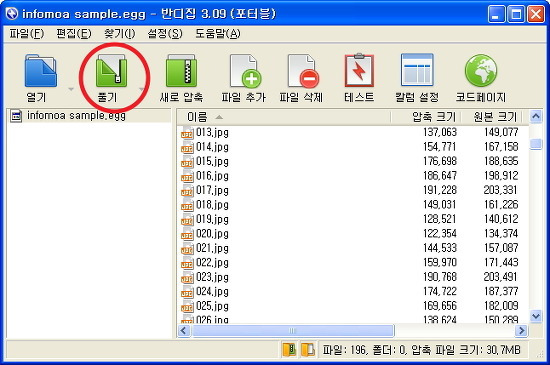Click the 열기 (Open) toolbar icon
The image size is (550, 365).
[x=40, y=71]
